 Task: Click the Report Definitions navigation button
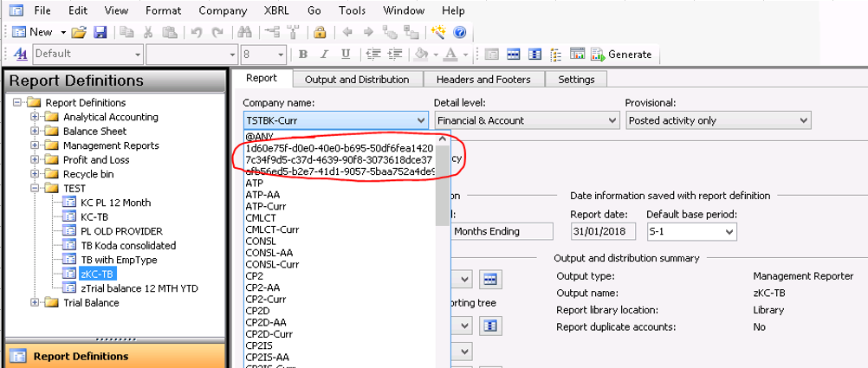(115, 356)
